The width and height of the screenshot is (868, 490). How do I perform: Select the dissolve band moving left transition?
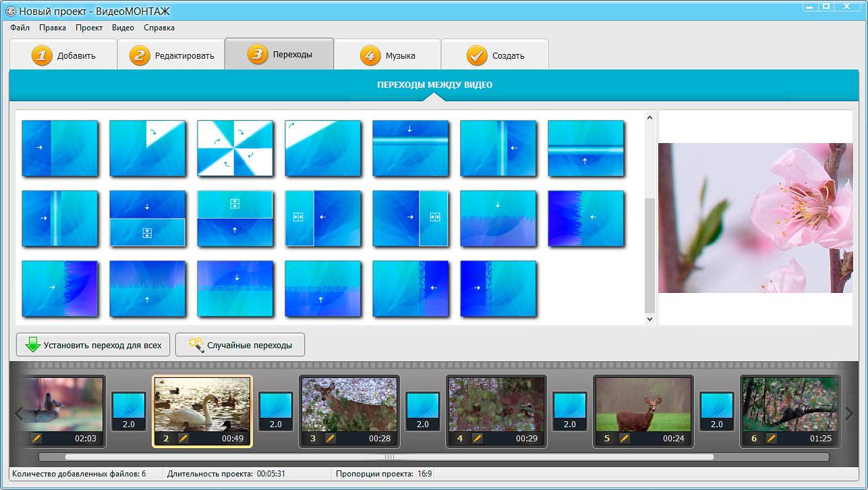click(x=411, y=289)
